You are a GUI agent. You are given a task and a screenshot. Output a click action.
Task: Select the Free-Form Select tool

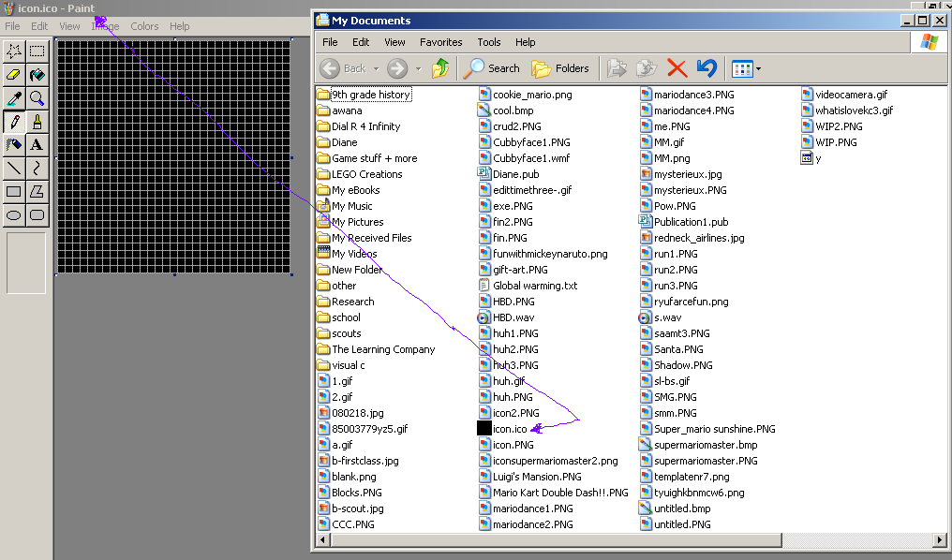point(14,52)
